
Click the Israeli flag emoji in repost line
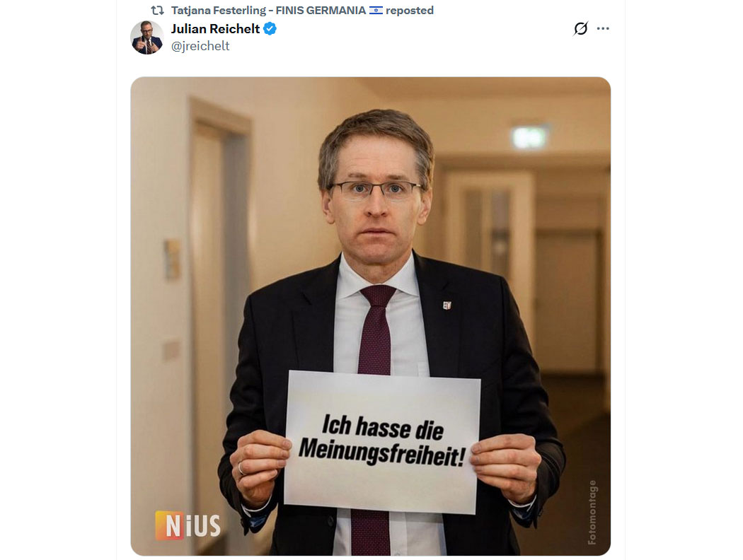click(x=376, y=11)
